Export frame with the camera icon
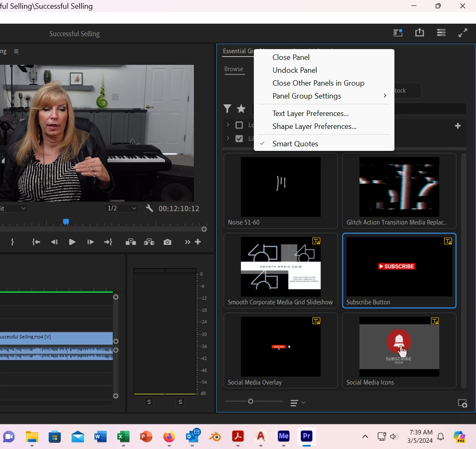The width and height of the screenshot is (476, 449). pos(167,242)
